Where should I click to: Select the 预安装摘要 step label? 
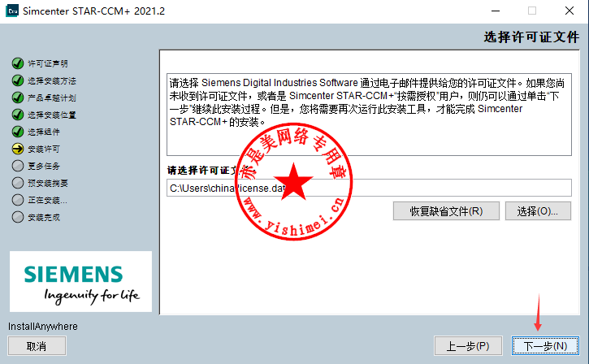[48, 184]
